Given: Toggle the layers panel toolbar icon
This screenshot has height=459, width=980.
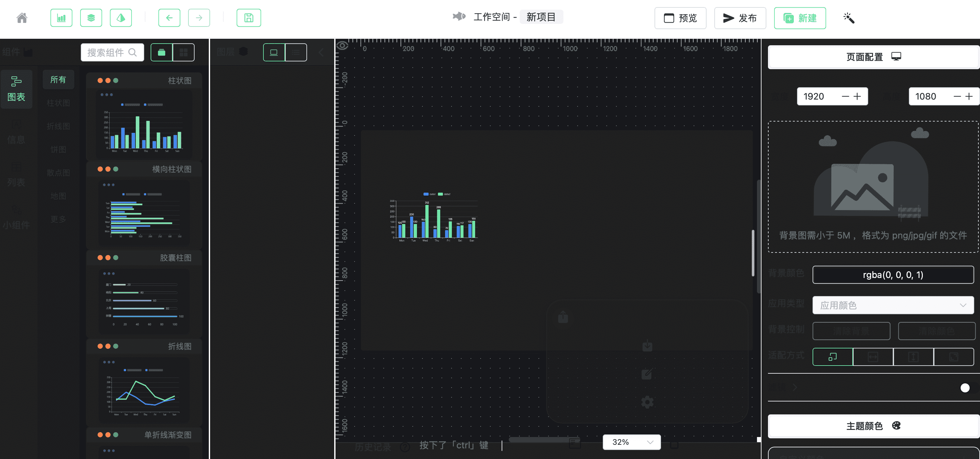Looking at the screenshot, I should click(91, 17).
